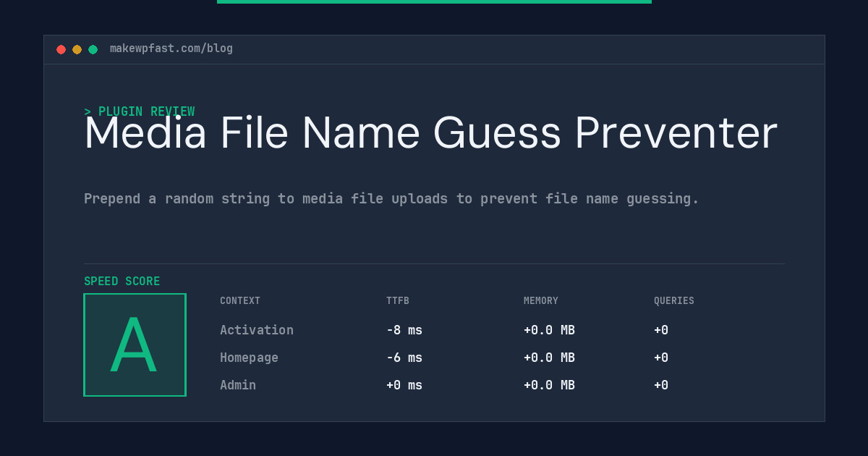The image size is (868, 456).
Task: Click the QUERIES column header
Action: [x=674, y=300]
